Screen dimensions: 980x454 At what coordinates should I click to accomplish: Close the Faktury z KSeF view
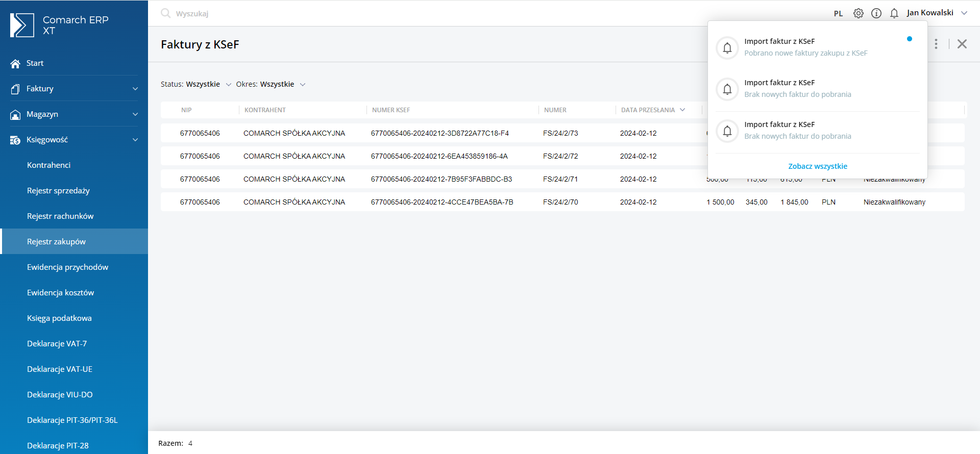tap(962, 44)
